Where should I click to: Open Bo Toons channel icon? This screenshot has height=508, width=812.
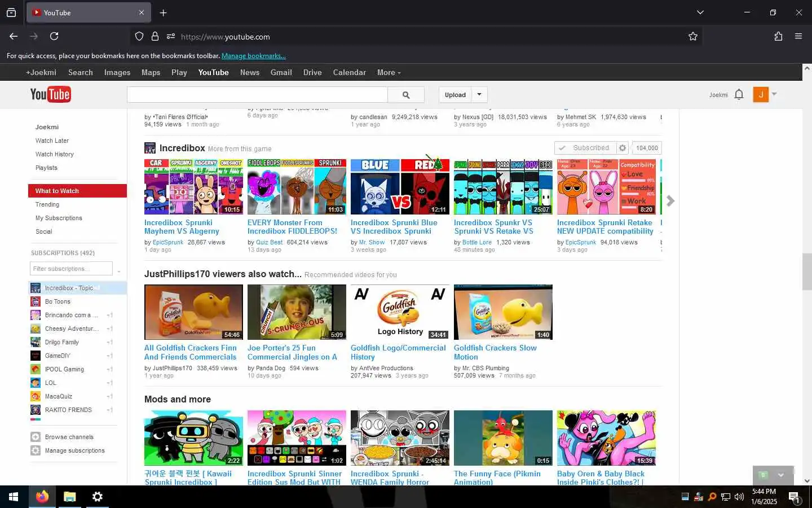coord(36,301)
